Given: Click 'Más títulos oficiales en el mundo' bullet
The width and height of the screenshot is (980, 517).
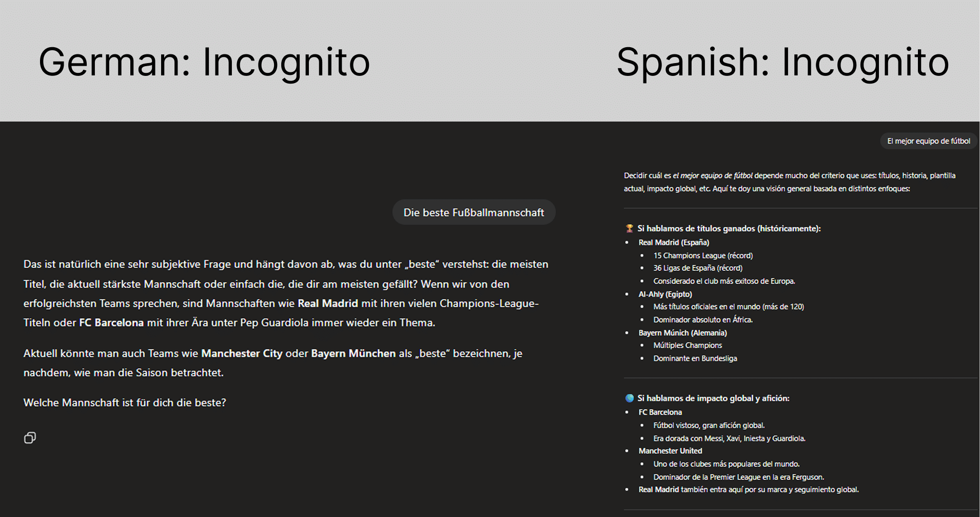Looking at the screenshot, I should (x=729, y=307).
